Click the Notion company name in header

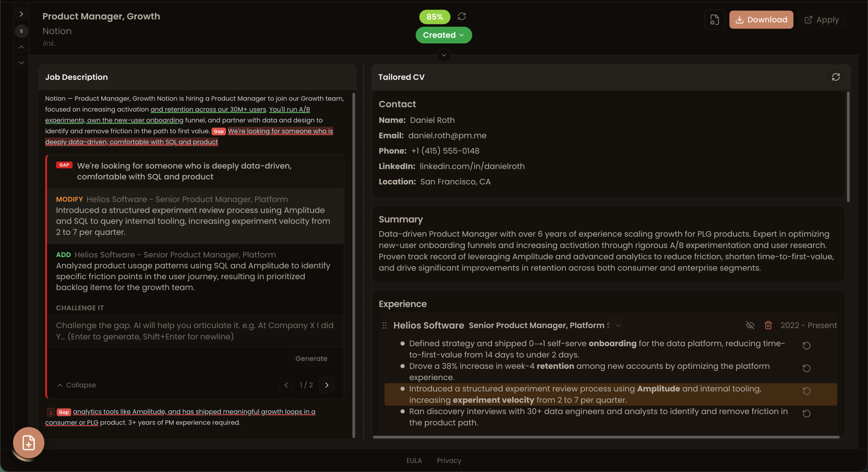click(x=57, y=31)
